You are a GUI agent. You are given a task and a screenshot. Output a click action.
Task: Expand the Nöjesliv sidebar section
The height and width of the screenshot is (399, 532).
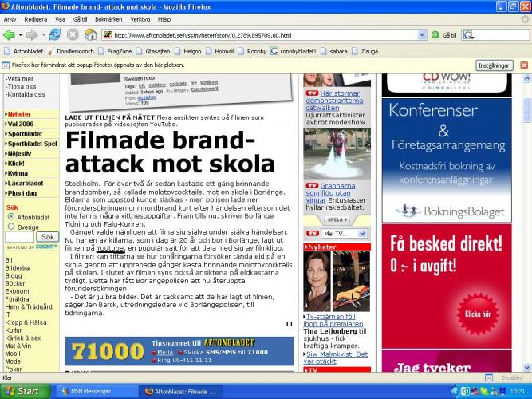[x=19, y=153]
